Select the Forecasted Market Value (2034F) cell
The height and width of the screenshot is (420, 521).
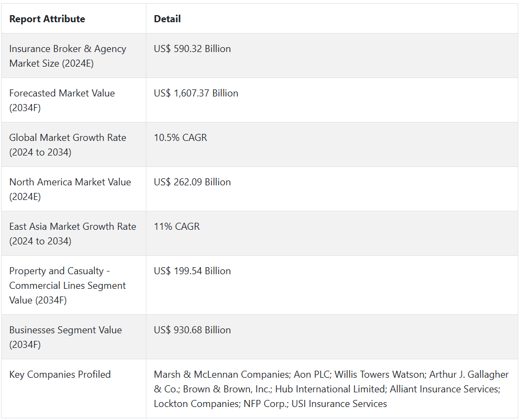pos(62,100)
